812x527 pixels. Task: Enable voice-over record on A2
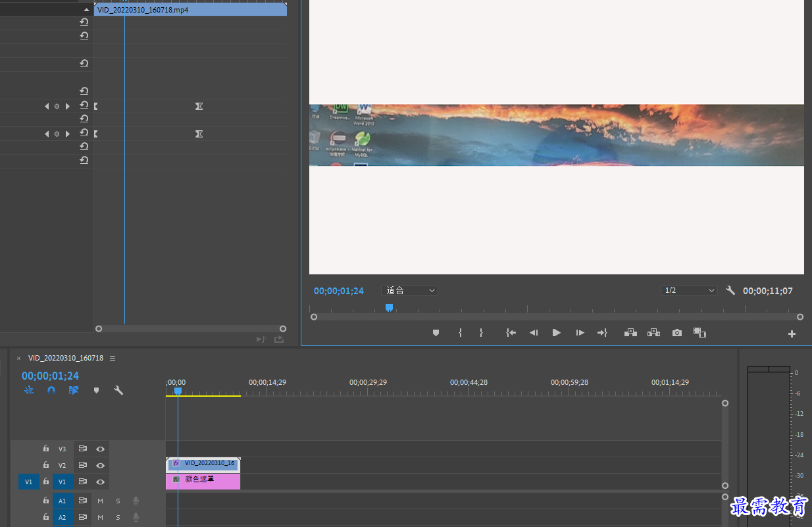click(136, 517)
